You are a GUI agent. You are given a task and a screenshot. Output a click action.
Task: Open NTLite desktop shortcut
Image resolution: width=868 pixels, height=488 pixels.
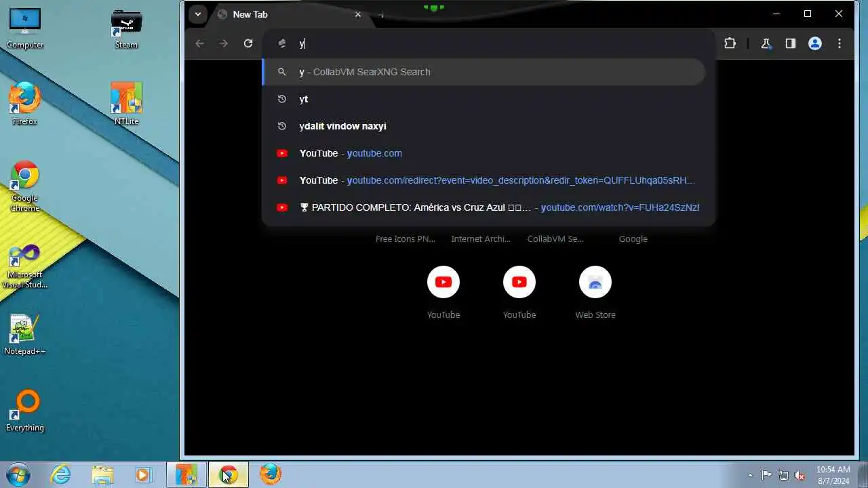coord(126,103)
